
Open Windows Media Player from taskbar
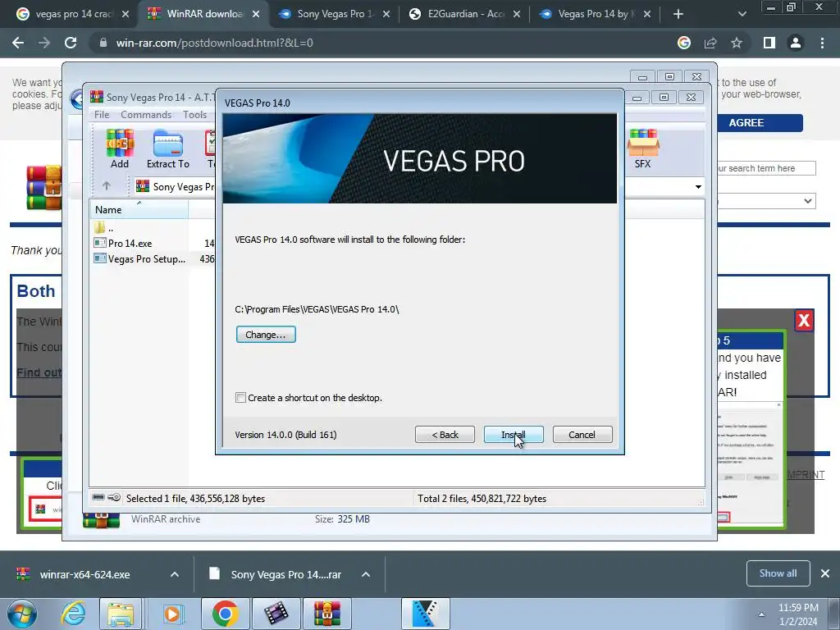tap(172, 614)
